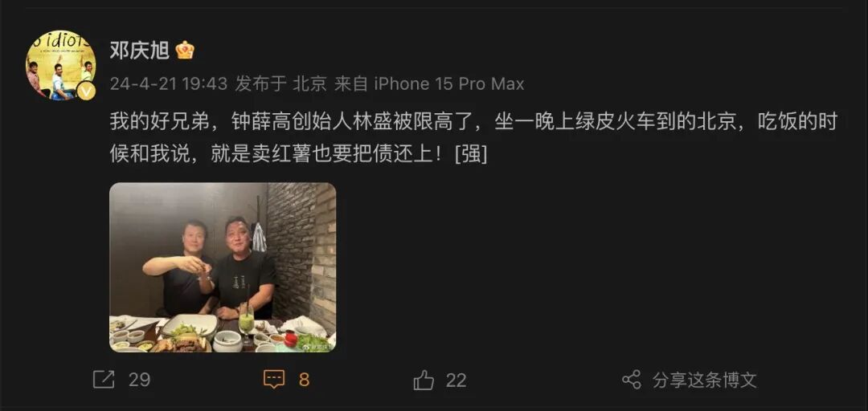Viewport: 868px width, 411px height.
Task: Like the post with thumbs-up icon
Action: pos(424,380)
